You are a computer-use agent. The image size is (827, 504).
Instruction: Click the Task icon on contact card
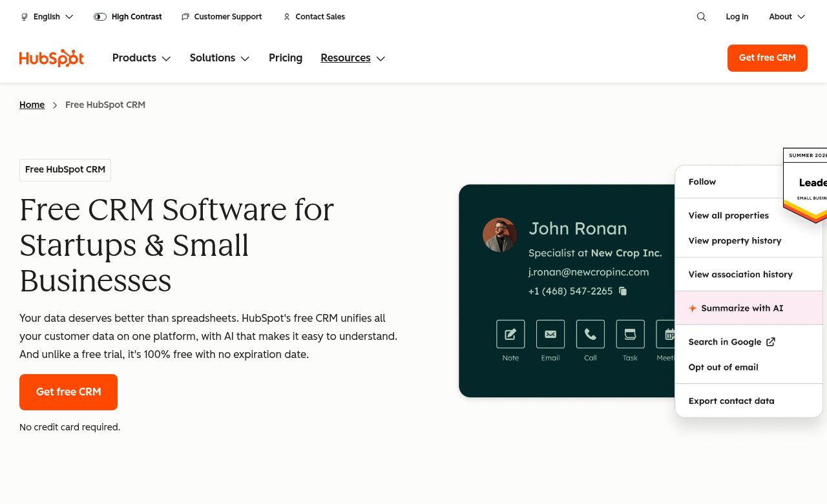[630, 334]
